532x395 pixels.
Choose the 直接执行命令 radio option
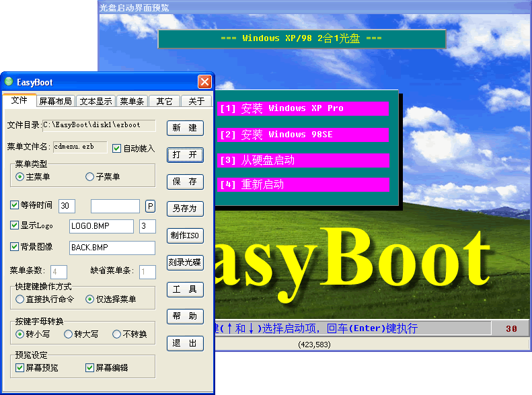[x=20, y=299]
